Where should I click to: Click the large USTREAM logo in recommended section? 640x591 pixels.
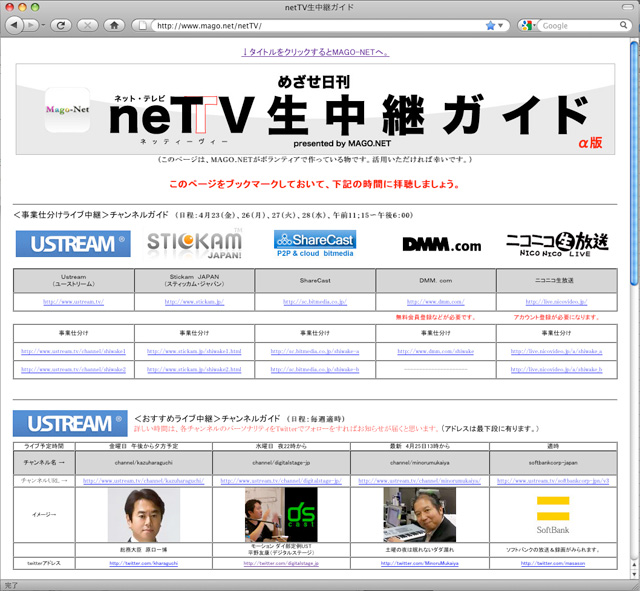[70, 424]
